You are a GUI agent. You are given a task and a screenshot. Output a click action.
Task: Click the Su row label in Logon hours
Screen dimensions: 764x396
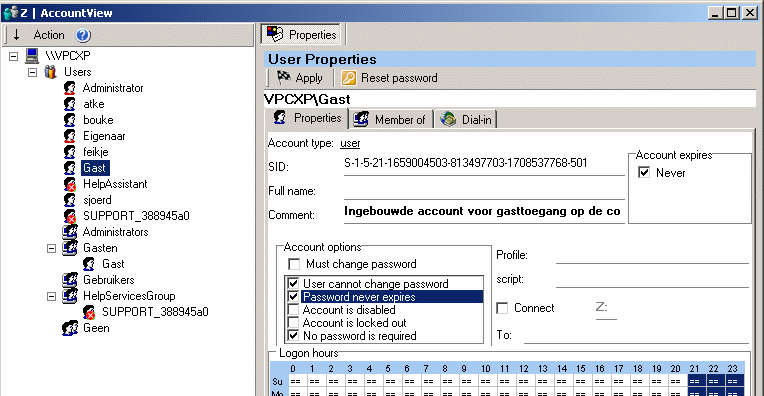278,381
